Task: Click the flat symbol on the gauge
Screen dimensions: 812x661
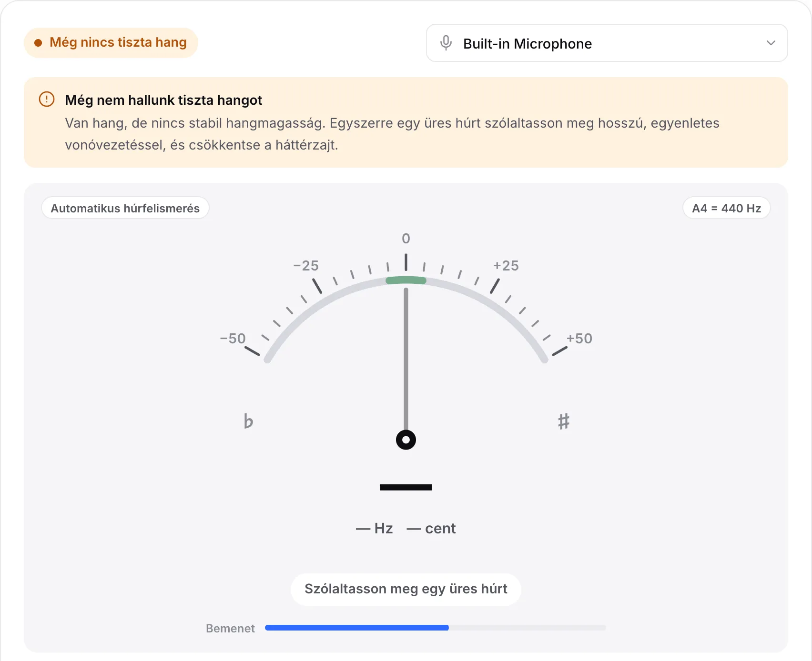Action: tap(248, 421)
